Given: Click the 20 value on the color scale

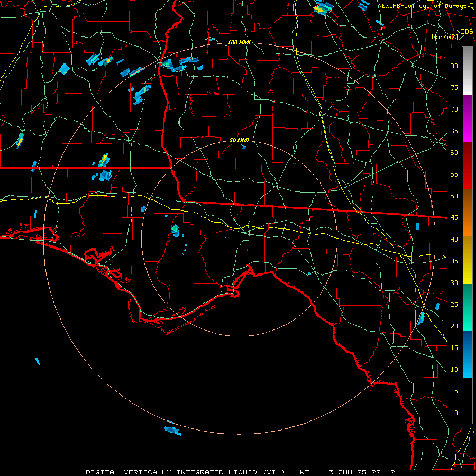Looking at the screenshot, I should [454, 326].
